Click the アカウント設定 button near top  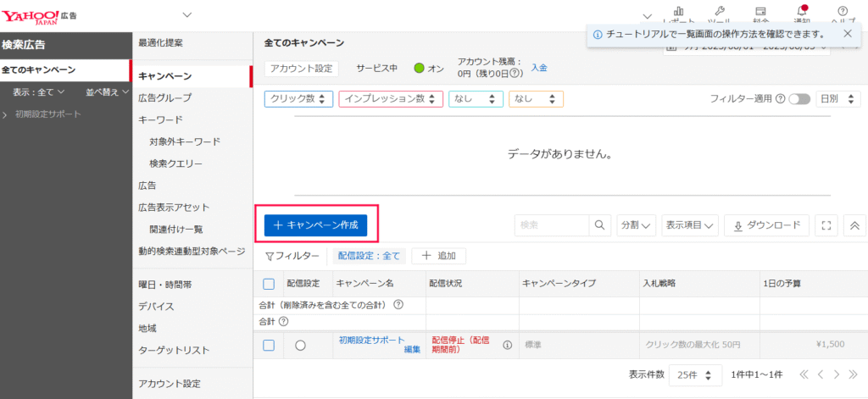tap(301, 69)
